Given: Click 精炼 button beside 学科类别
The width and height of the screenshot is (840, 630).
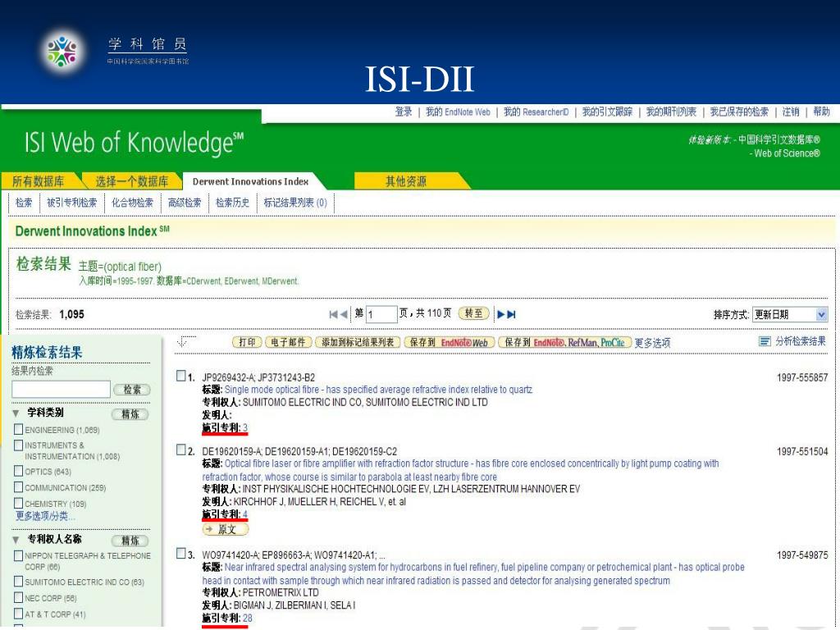Looking at the screenshot, I should click(x=130, y=413).
